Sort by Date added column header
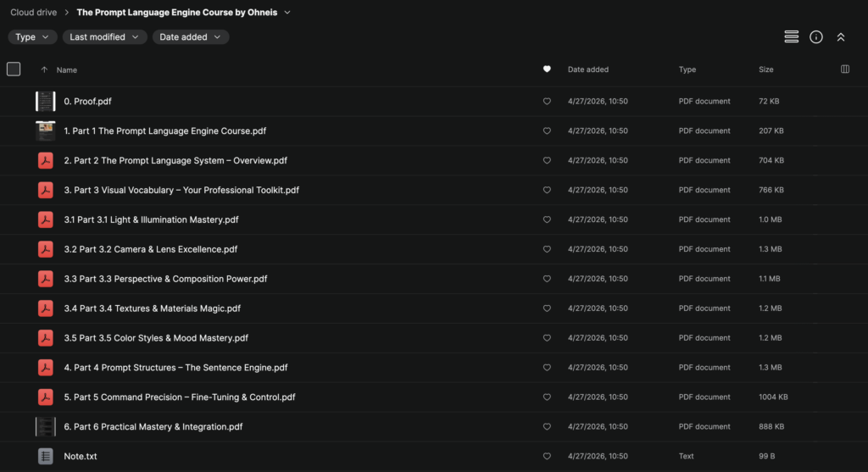The width and height of the screenshot is (868, 472). coord(587,69)
